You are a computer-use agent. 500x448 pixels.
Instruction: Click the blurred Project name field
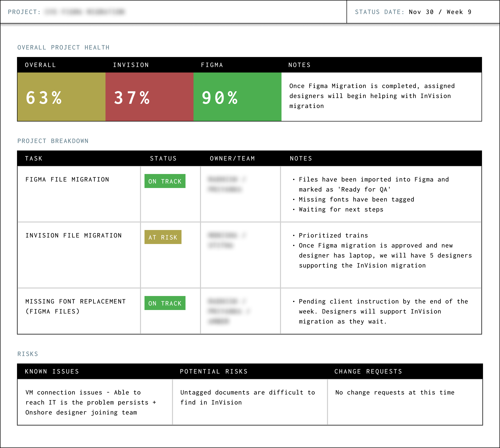point(85,12)
